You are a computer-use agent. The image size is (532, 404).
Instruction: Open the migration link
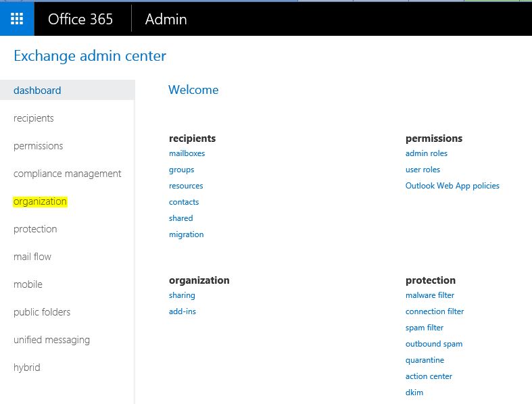pyautogui.click(x=187, y=234)
